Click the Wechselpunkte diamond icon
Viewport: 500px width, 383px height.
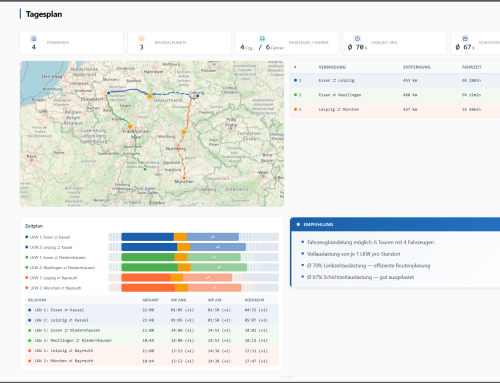point(141,38)
